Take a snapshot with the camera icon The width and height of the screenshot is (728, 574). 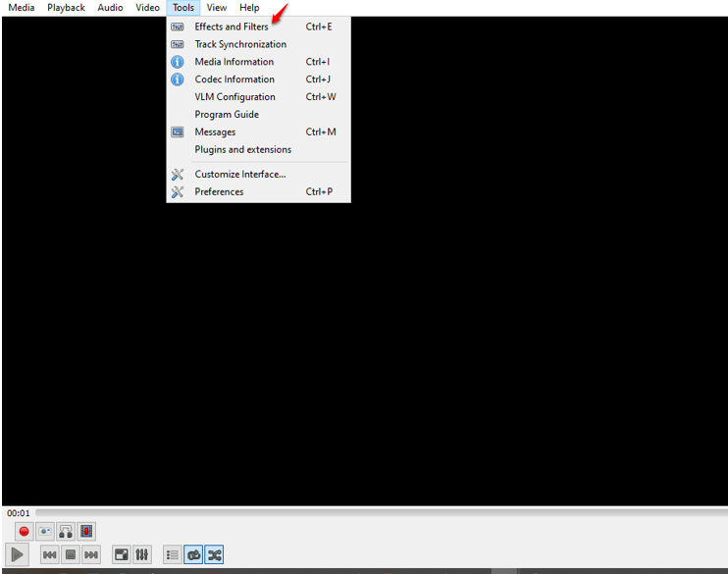pos(45,531)
